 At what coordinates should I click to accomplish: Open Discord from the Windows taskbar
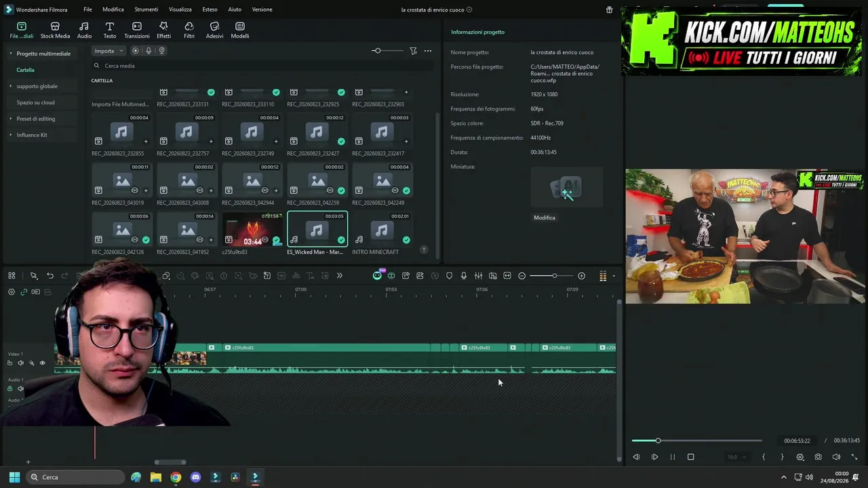[x=196, y=477]
